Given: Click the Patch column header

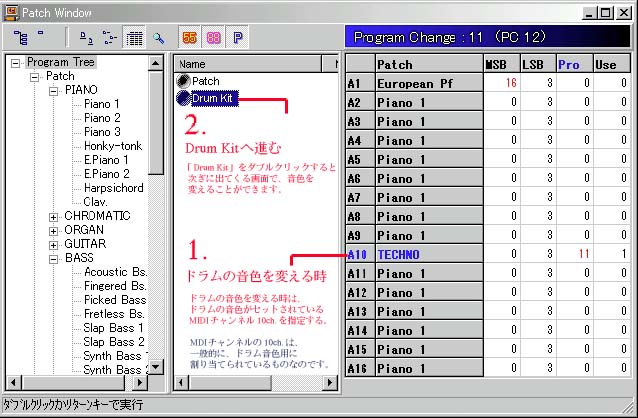Looking at the screenshot, I should [427, 64].
